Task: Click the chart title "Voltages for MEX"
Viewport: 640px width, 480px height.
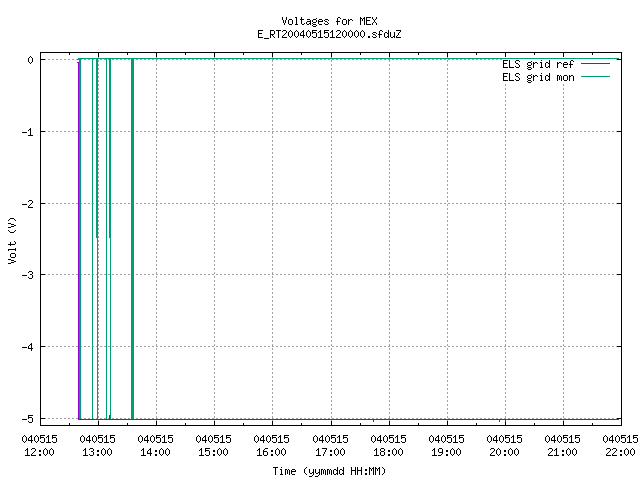Action: coord(329,21)
